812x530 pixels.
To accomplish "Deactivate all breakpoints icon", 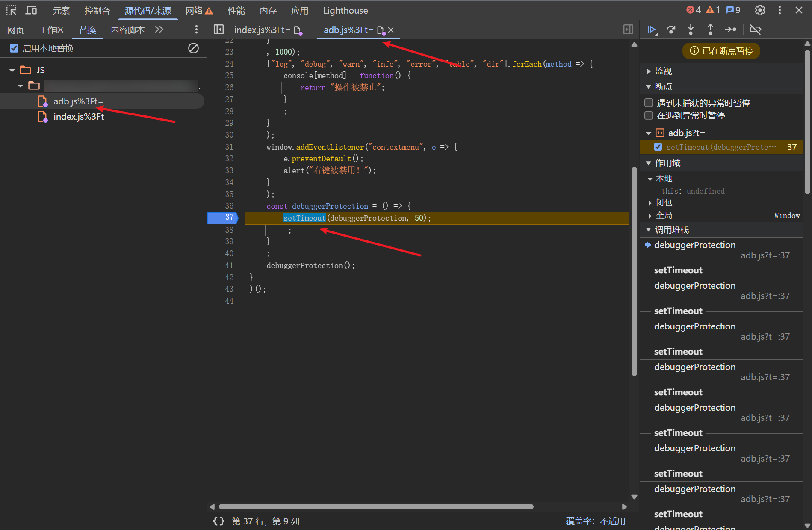I will tap(756, 30).
